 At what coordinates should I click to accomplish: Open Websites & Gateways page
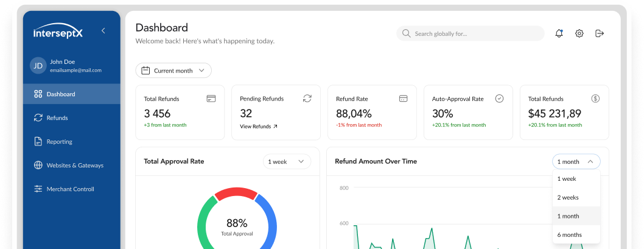(71, 166)
